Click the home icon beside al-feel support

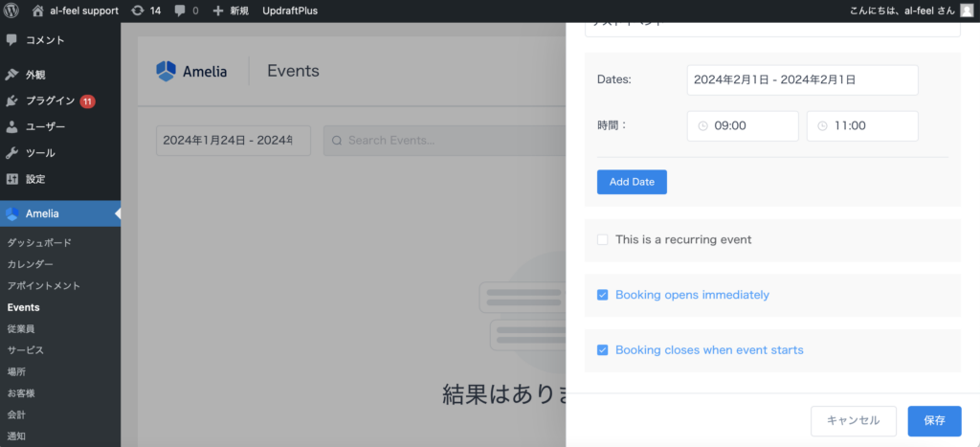[x=38, y=11]
